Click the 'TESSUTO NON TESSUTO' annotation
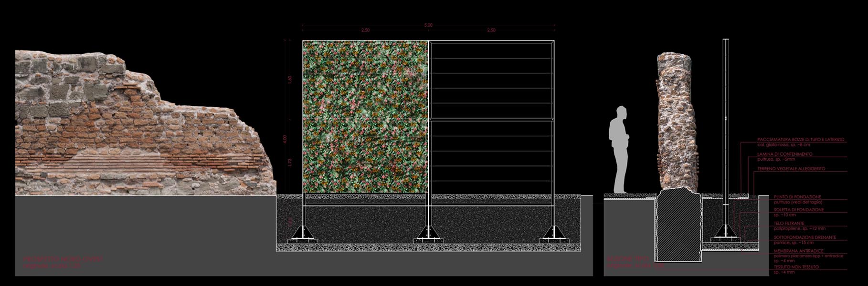The width and height of the screenshot is (868, 286). (x=796, y=267)
